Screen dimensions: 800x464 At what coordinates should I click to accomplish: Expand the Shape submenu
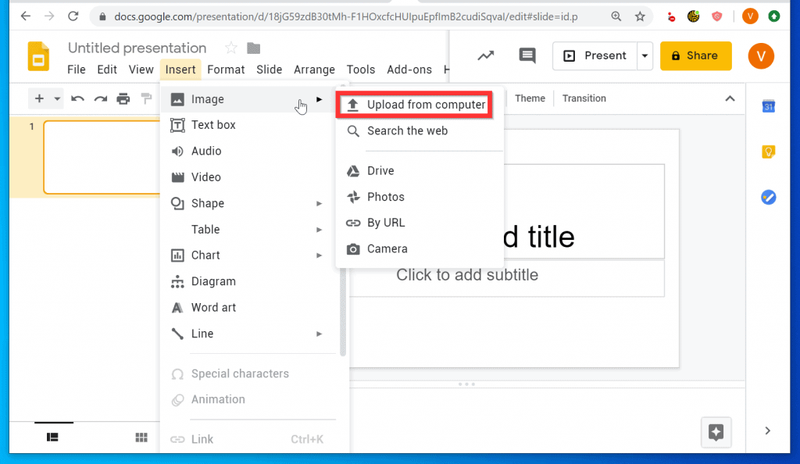tap(319, 204)
